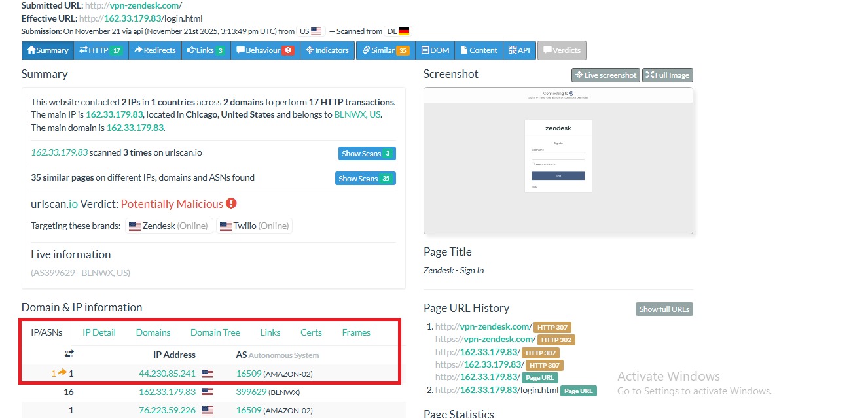The image size is (868, 418).
Task: Switch to the IP Detail tab
Action: [x=99, y=332]
